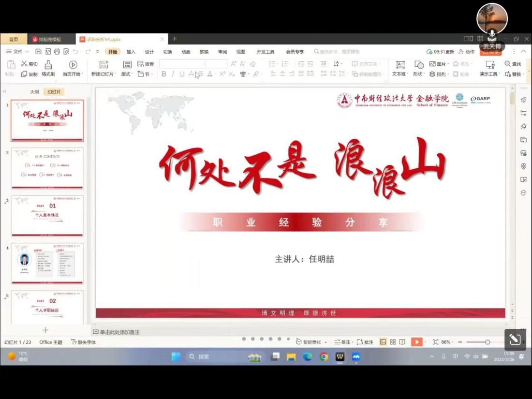Click the zoom slider handle
Screen dimensions: 532x399
click(x=488, y=342)
